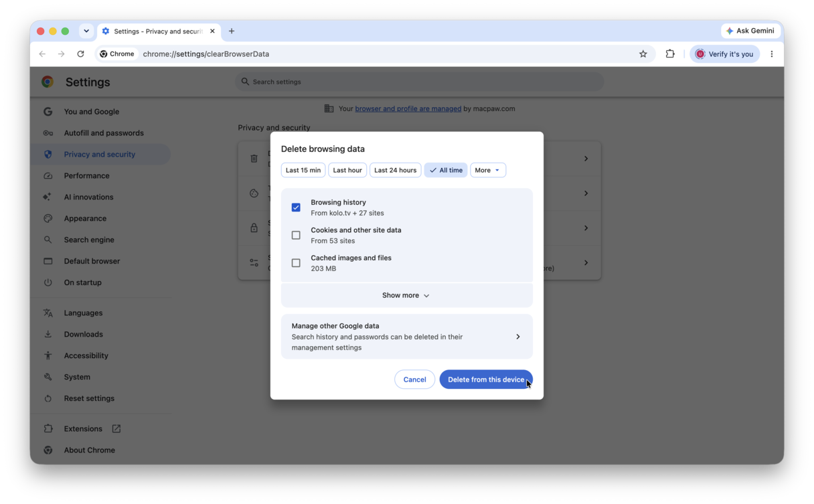This screenshot has width=814, height=504.
Task: Click the puzzle icon beside Extensions in sidebar
Action: point(48,429)
